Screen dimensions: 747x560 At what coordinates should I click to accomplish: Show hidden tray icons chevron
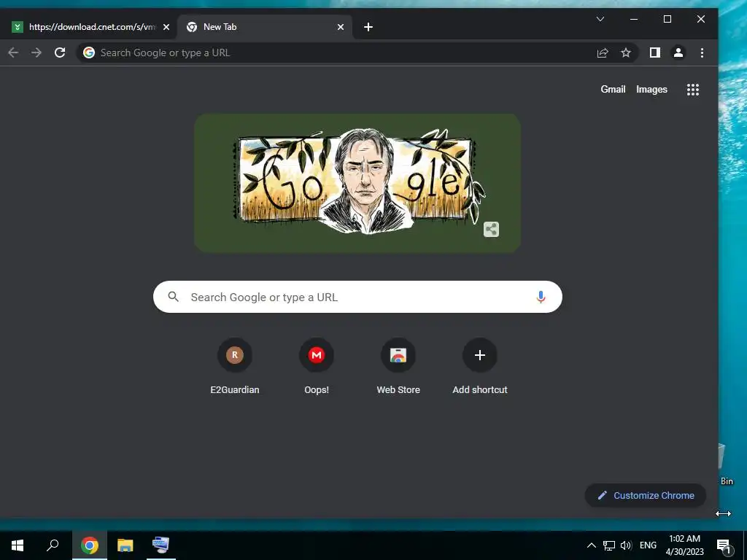click(x=591, y=545)
